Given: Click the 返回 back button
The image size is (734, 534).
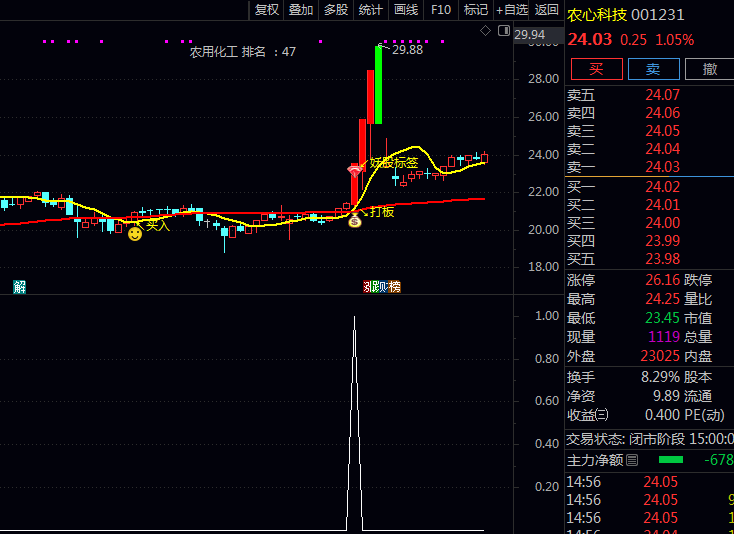Looking at the screenshot, I should (546, 10).
